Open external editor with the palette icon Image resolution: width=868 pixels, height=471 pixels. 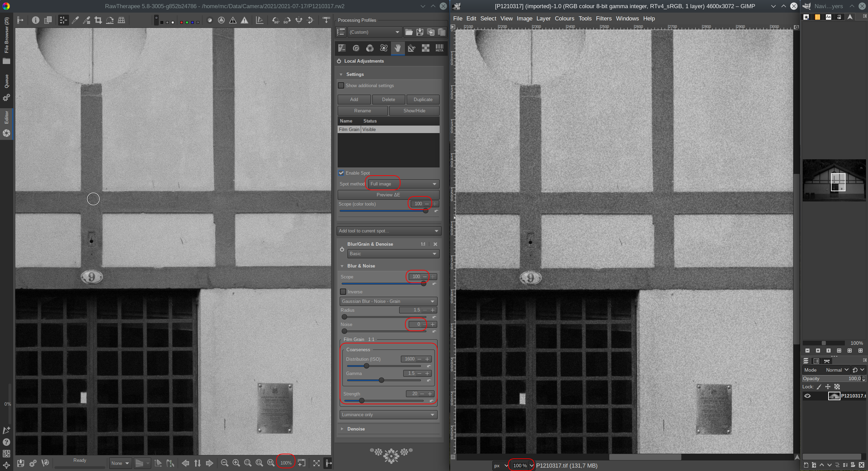pos(45,463)
